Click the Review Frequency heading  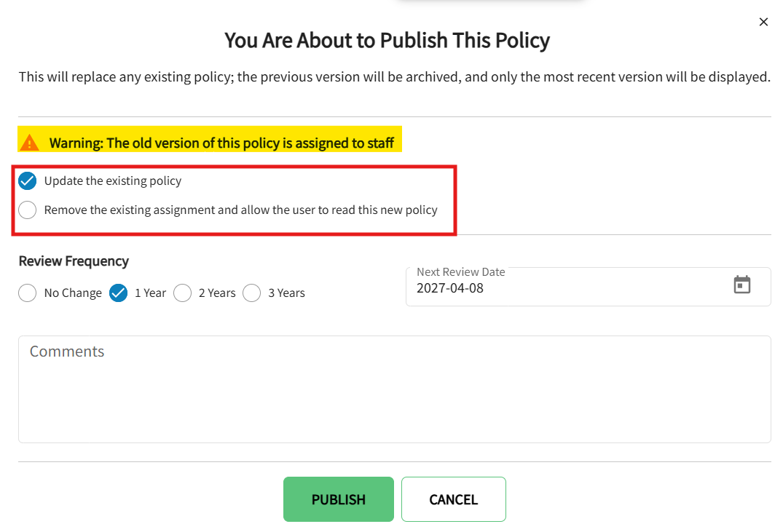click(74, 261)
